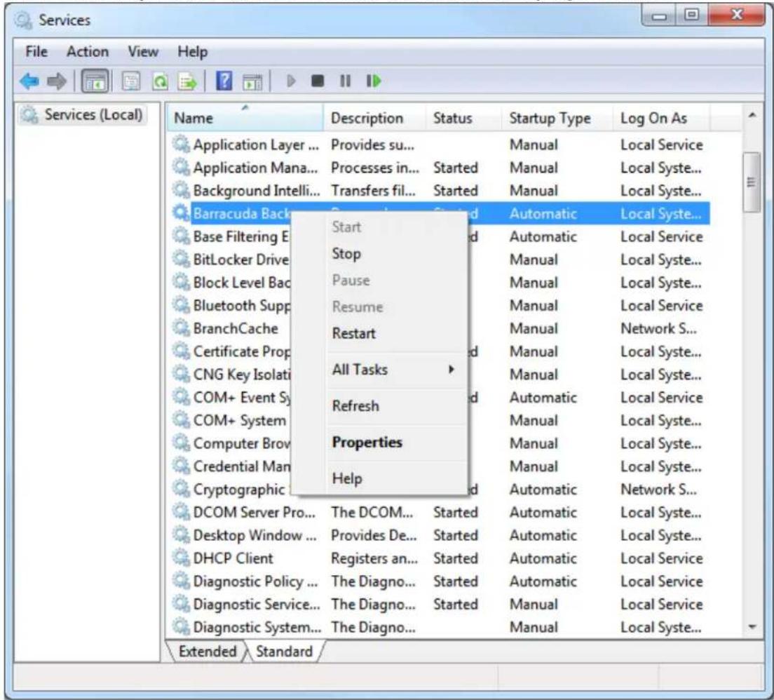Image resolution: width=774 pixels, height=700 pixels.
Task: Click the Pause Service toolbar icon
Action: [346, 81]
